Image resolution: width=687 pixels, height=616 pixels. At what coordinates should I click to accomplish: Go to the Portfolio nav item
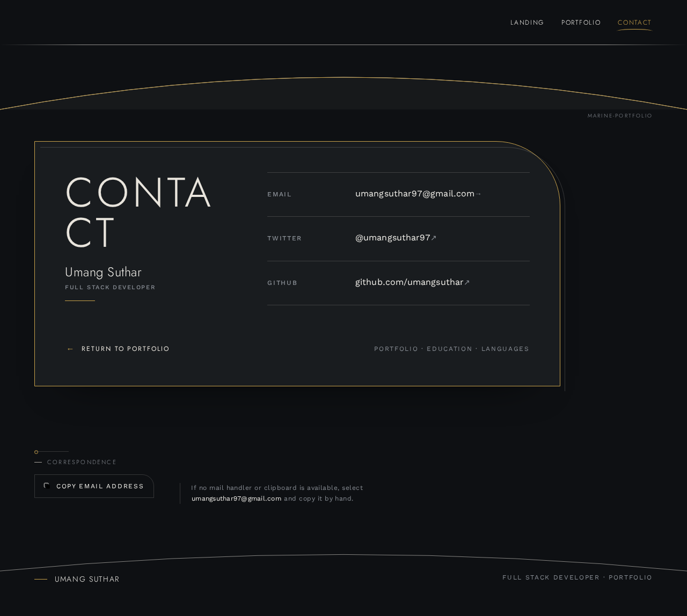[581, 23]
